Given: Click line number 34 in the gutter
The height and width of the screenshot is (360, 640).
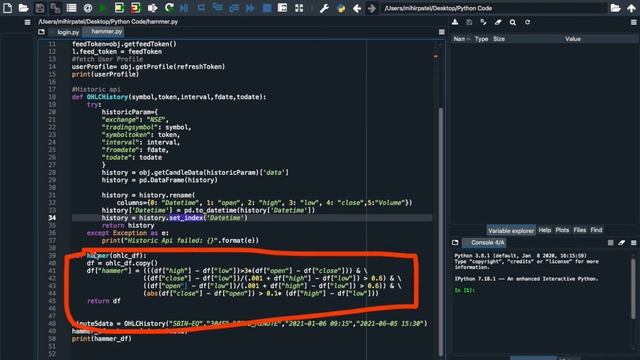Looking at the screenshot, I should click(x=52, y=218).
